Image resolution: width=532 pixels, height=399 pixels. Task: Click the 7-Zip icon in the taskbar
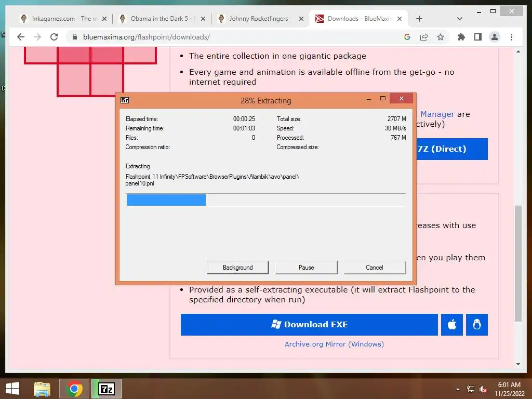(107, 389)
